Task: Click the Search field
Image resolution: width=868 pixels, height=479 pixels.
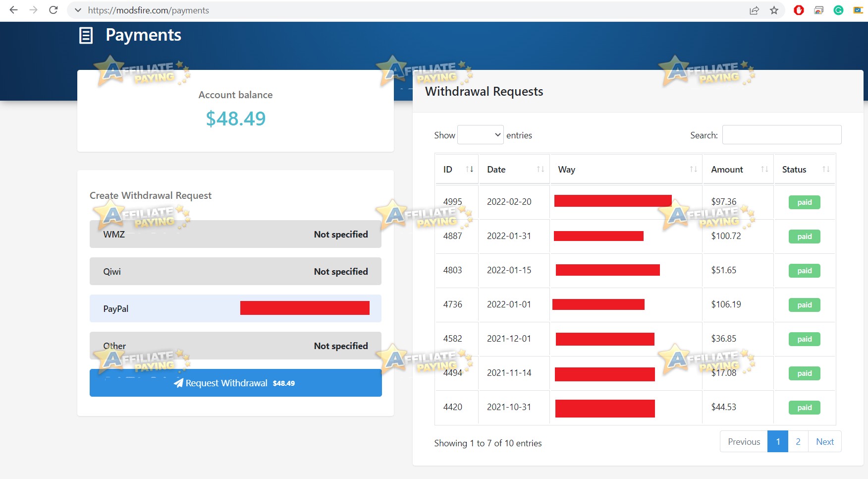Action: (782, 134)
